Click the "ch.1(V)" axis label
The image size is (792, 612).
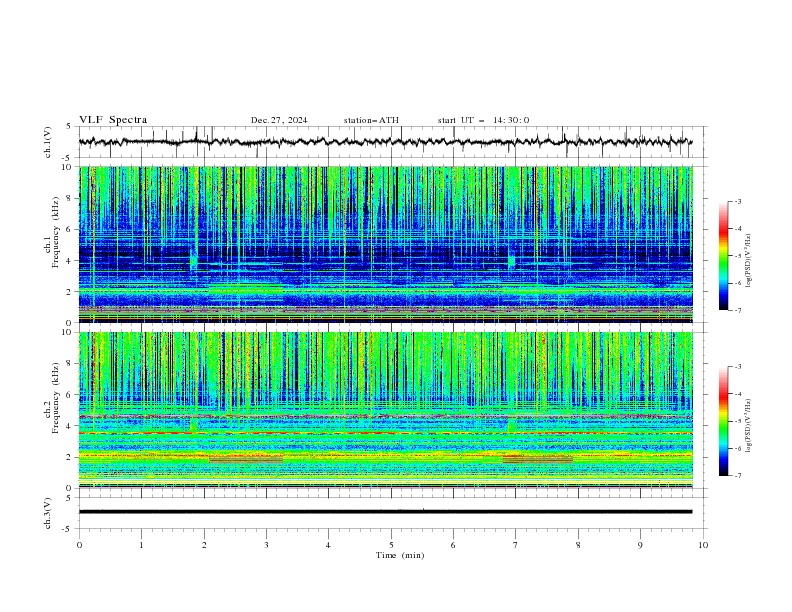pos(48,142)
